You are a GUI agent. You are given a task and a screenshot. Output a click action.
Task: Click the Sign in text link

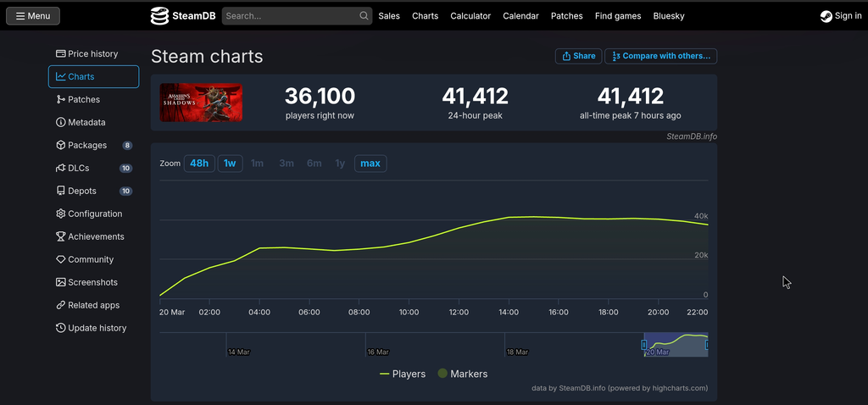848,15
